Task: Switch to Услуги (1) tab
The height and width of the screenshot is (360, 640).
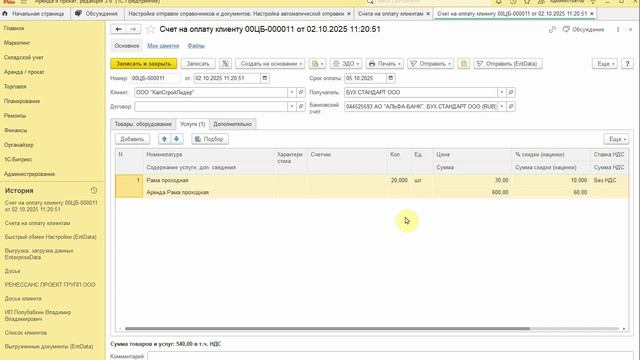Action: tap(192, 124)
